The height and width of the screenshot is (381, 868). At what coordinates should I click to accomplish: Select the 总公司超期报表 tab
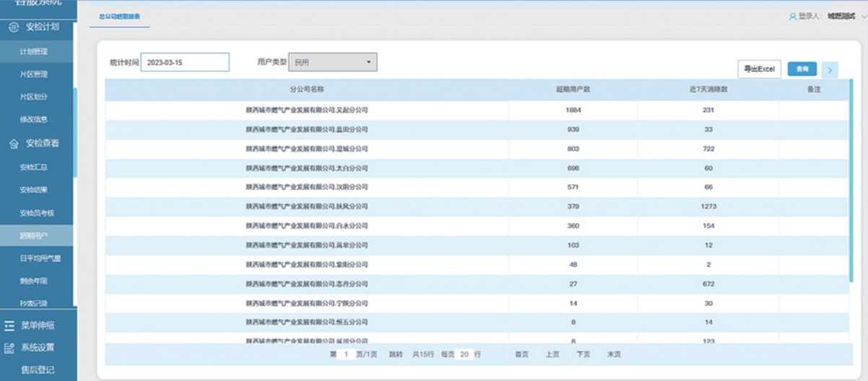(120, 16)
